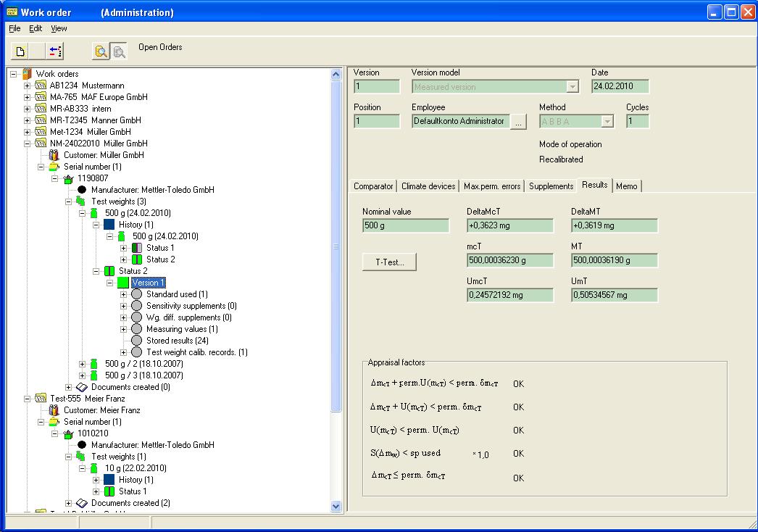Select the Stored results (24) node
Screen dimensions: 758x532
177,341
